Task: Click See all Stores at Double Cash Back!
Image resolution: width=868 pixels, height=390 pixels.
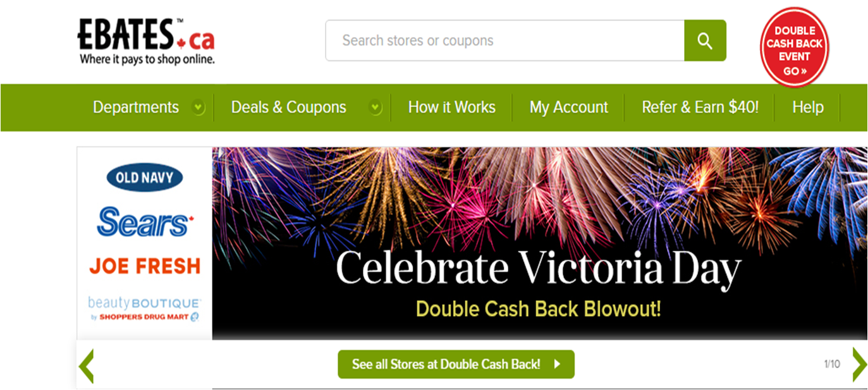Action: (x=456, y=364)
